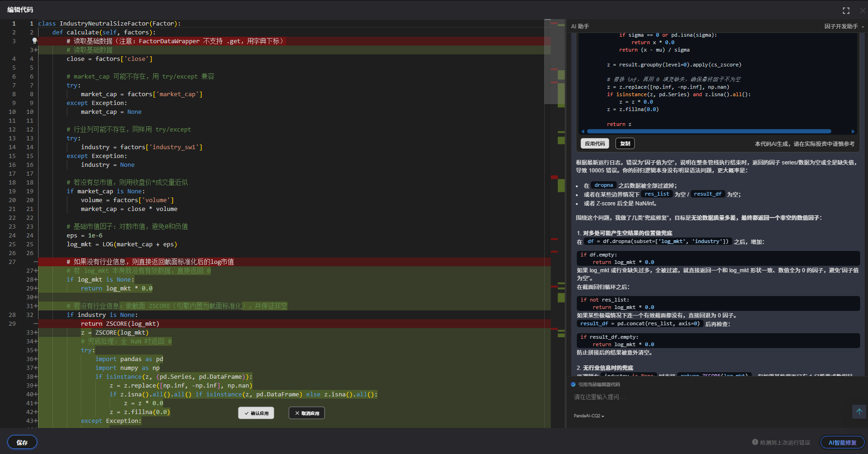Click the 复制 button under AI code

click(x=625, y=144)
